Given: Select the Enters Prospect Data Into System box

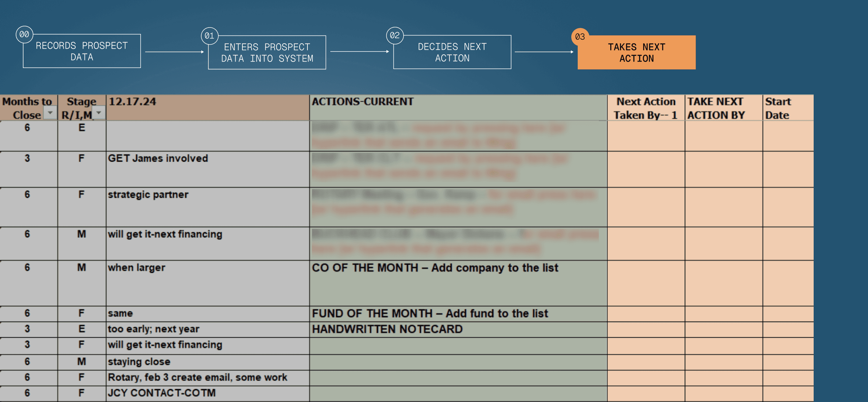Looking at the screenshot, I should (267, 53).
